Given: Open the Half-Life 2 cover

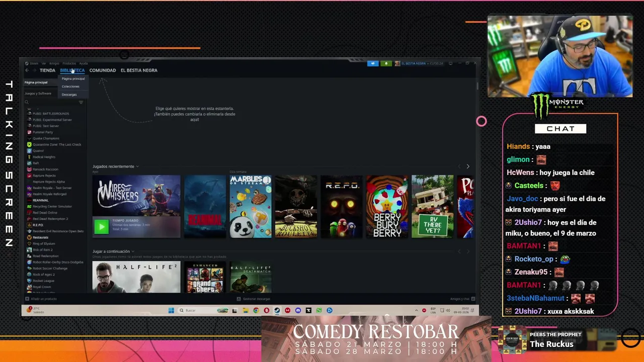Looking at the screenshot, I should click(136, 277).
